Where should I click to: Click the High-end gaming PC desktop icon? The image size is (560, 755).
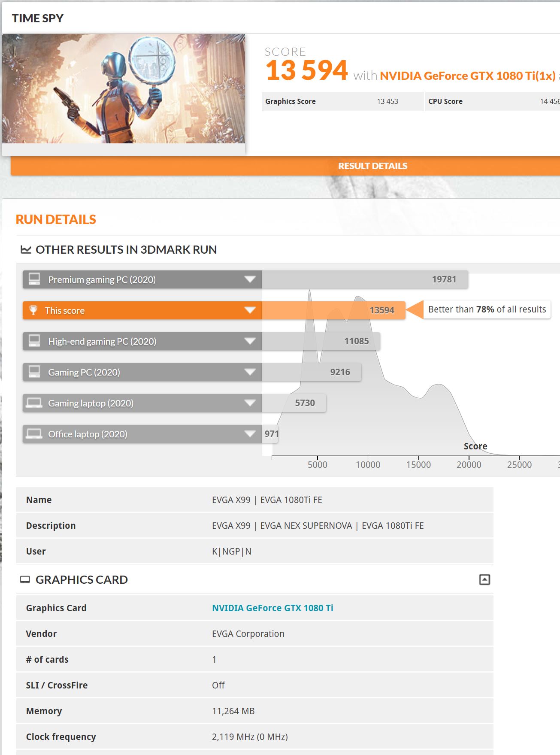pyautogui.click(x=34, y=341)
